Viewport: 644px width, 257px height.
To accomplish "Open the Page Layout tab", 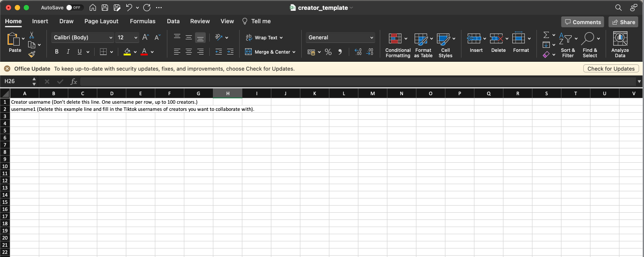I will (x=101, y=21).
